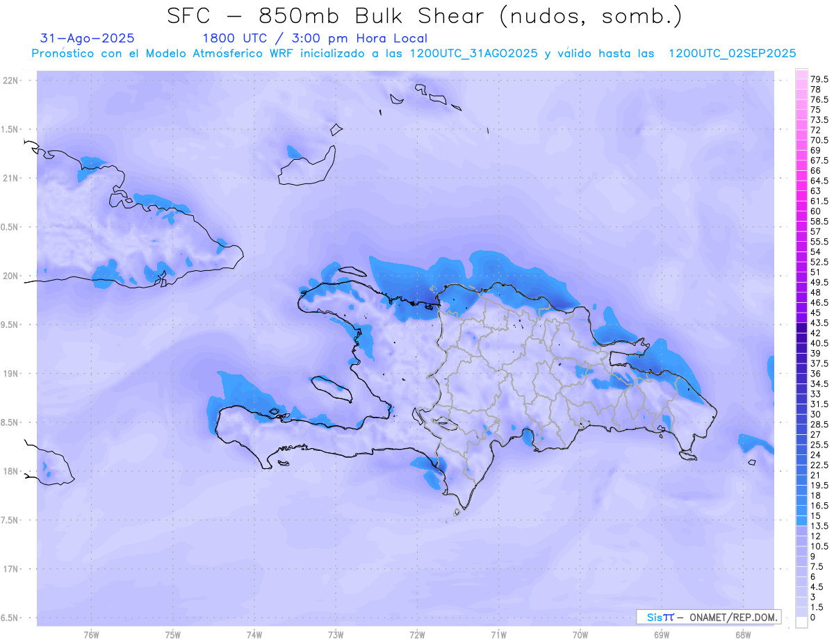Screen dimensions: 834x644
Task: Click the latitude label '18N'
Action: 12,472
